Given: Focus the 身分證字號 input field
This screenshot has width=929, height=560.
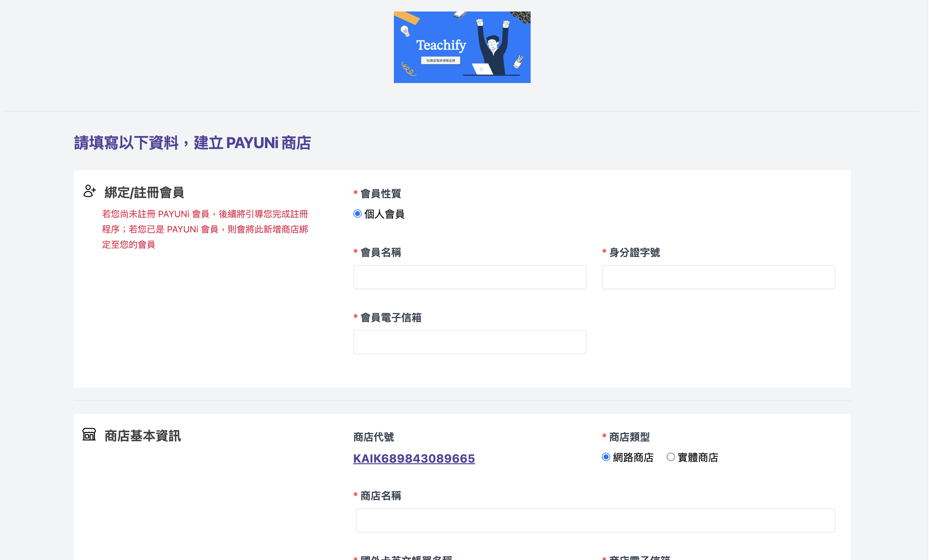Looking at the screenshot, I should [x=718, y=277].
